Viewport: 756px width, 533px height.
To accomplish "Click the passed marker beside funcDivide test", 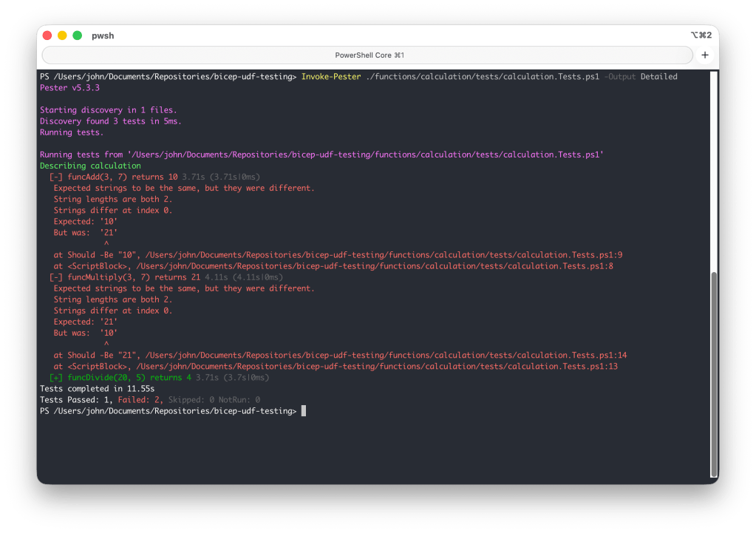I will coord(55,378).
